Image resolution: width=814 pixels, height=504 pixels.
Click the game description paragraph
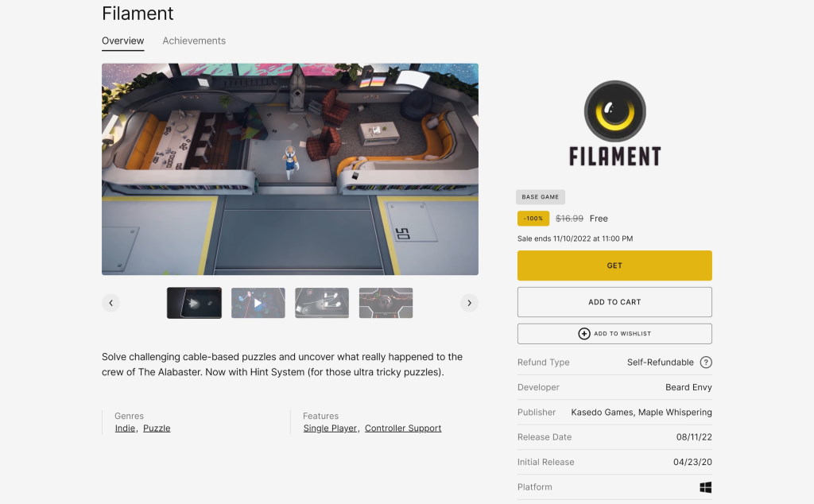pos(282,364)
